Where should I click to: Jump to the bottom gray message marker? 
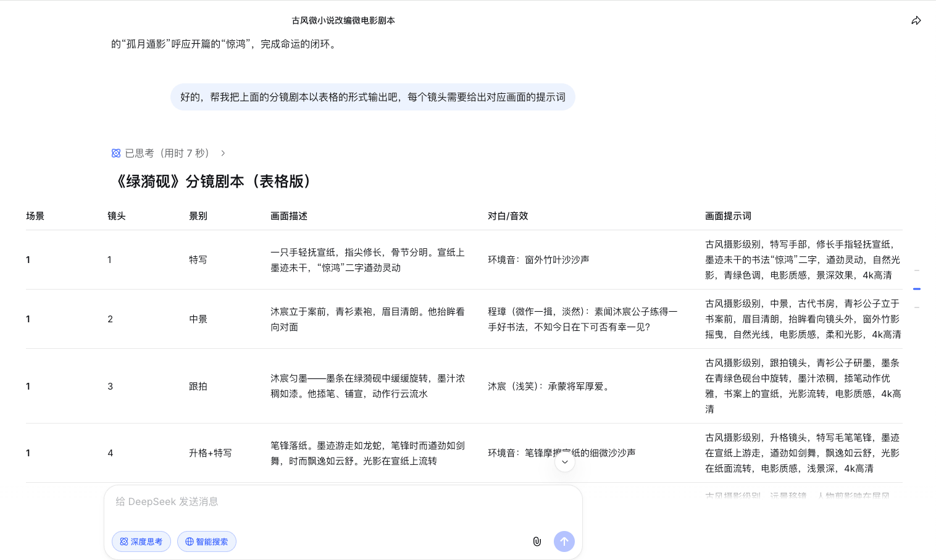point(917,307)
